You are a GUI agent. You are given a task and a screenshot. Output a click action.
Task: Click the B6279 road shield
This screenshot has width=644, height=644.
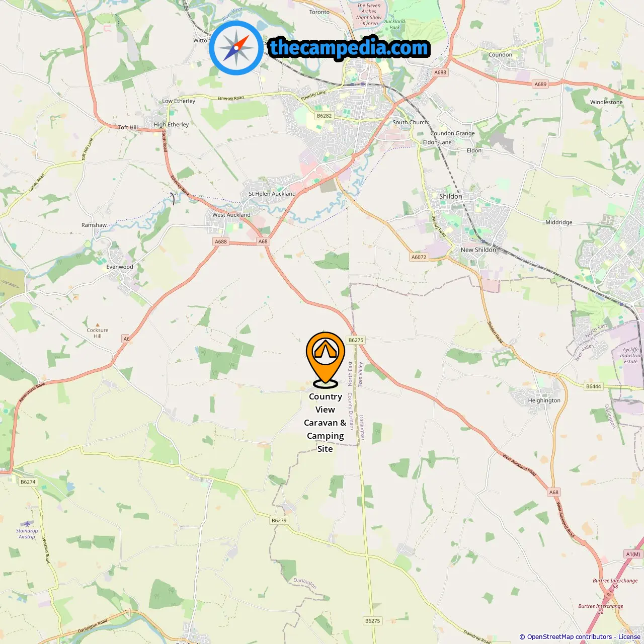coord(279,521)
